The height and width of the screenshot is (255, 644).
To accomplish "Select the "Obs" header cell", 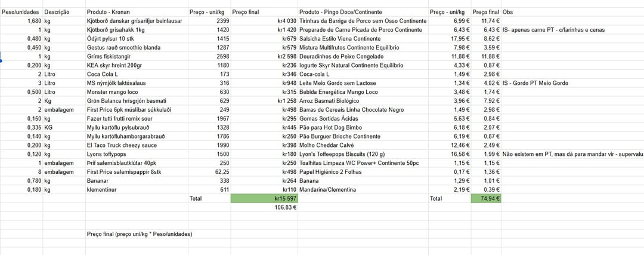I will 507,12.
